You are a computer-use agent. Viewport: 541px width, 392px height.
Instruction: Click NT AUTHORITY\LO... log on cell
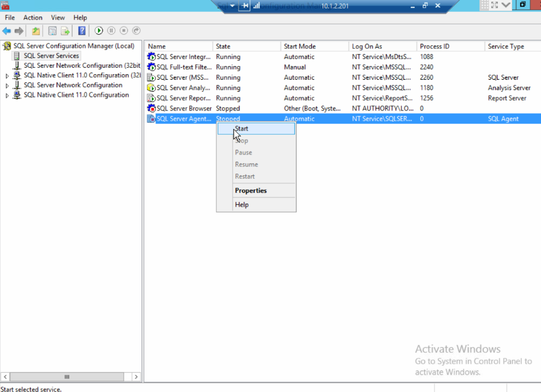383,108
